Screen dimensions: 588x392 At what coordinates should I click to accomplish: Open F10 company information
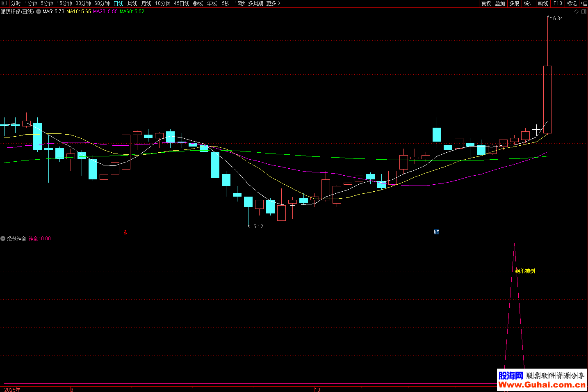(x=558, y=3)
